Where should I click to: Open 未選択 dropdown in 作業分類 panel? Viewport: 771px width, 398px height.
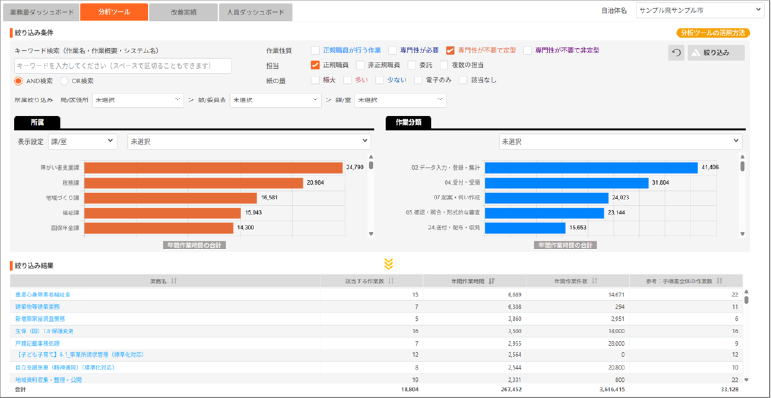pyautogui.click(x=621, y=142)
